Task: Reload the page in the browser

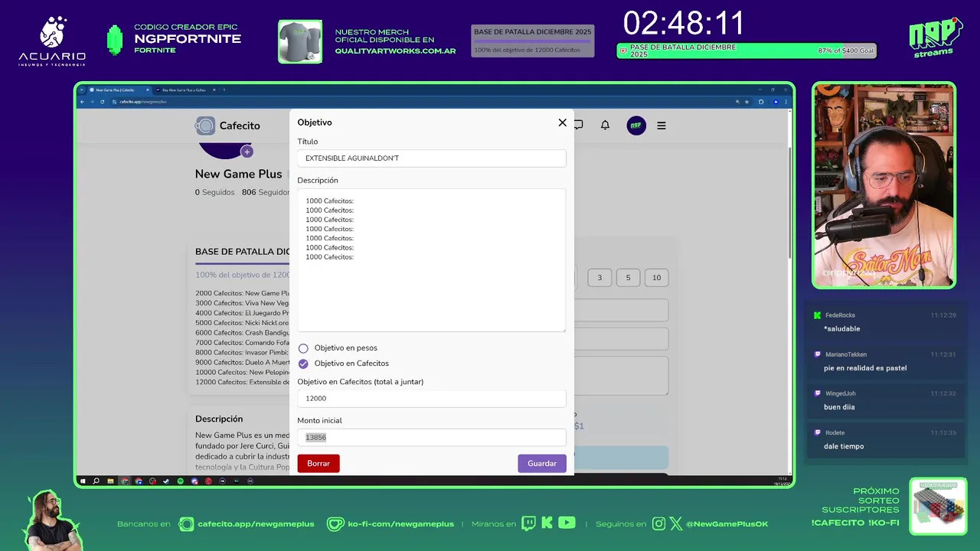Action: tap(102, 102)
